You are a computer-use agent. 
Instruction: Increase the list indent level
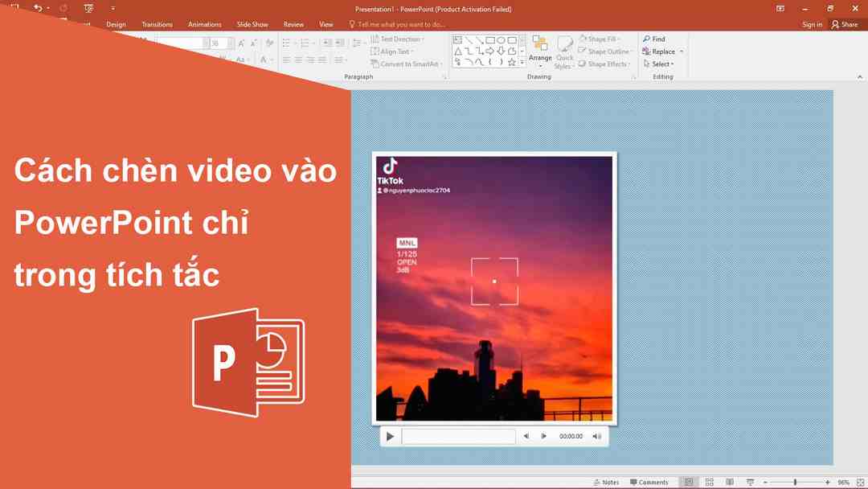click(x=340, y=43)
